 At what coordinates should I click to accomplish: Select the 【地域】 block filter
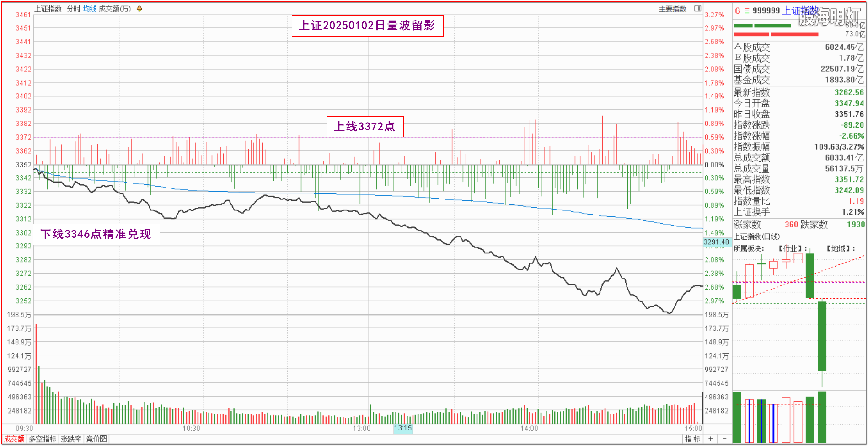(841, 248)
